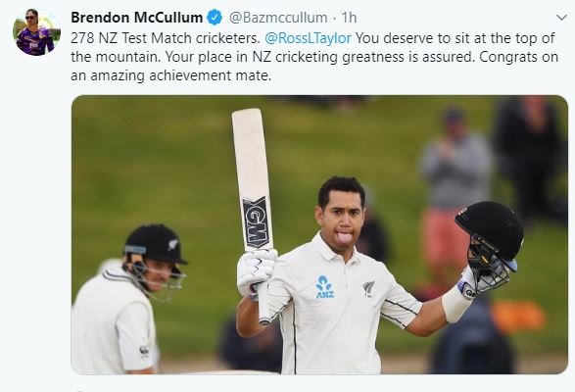Click the text '278 NZ Test Match cricketers.'

coord(166,38)
